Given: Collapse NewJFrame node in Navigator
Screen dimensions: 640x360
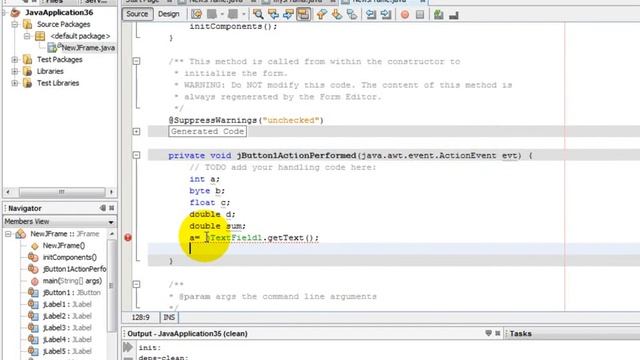Looking at the screenshot, I should [x=8, y=234].
